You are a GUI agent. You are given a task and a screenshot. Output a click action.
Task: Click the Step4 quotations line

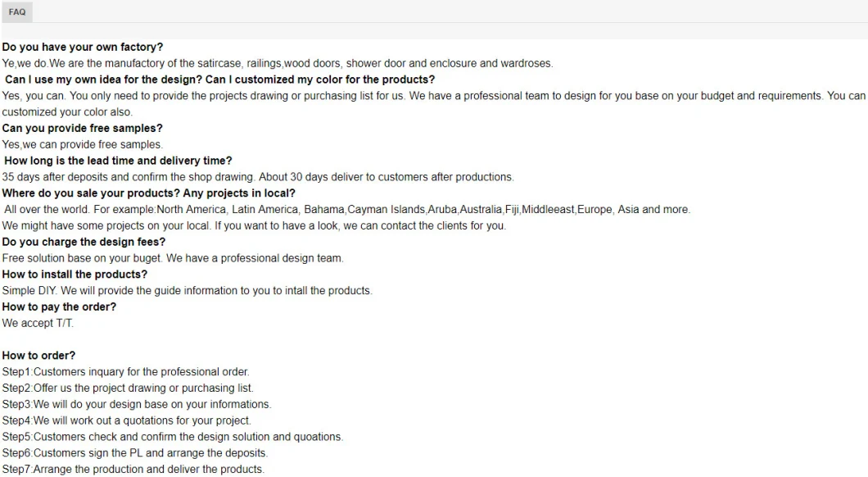pos(126,420)
